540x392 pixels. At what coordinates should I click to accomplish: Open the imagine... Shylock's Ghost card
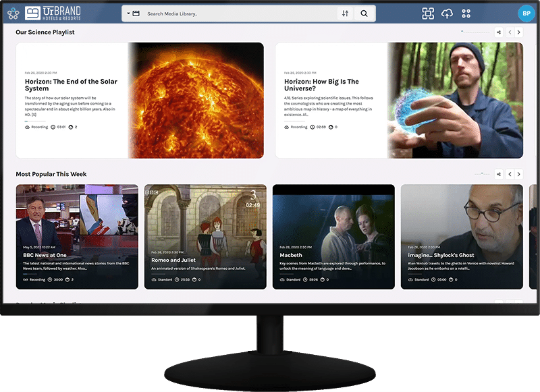pyautogui.click(x=462, y=237)
